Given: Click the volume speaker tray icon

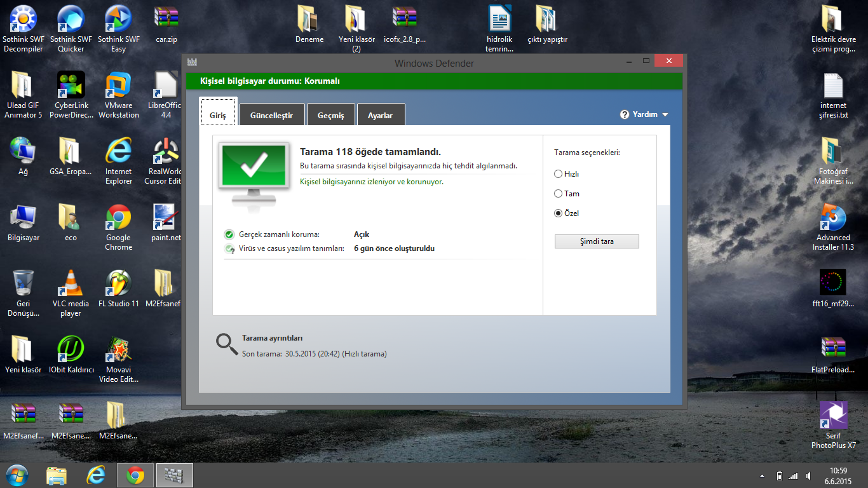Looking at the screenshot, I should point(808,476).
